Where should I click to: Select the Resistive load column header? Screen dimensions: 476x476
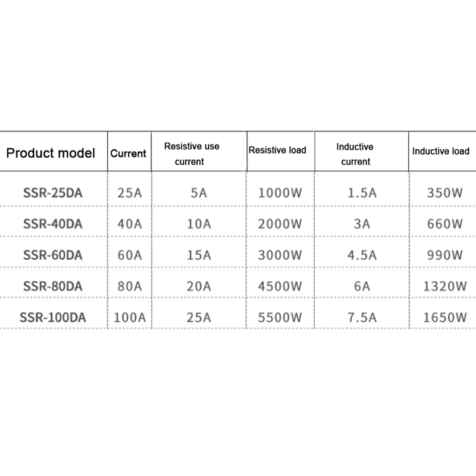(277, 150)
